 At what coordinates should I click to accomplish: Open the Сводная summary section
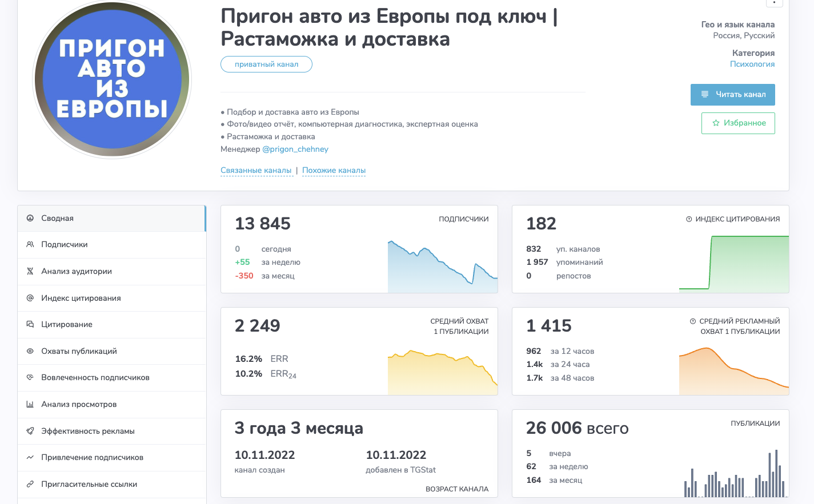[111, 218]
